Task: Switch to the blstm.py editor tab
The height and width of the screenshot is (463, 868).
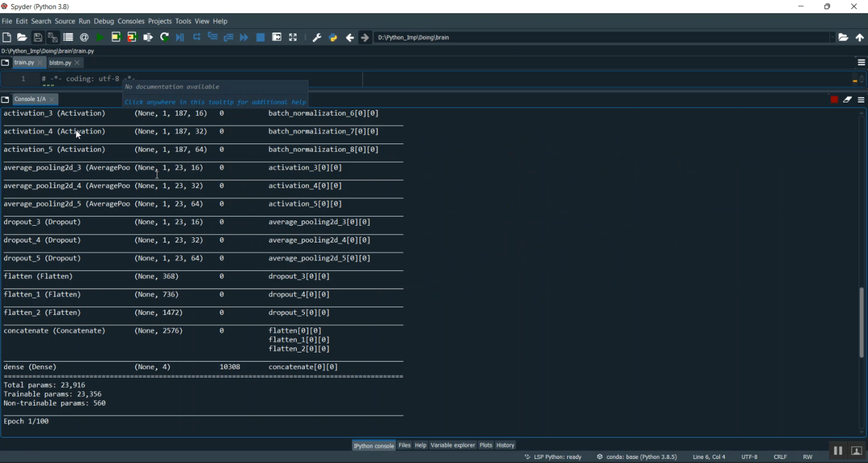Action: click(x=60, y=63)
